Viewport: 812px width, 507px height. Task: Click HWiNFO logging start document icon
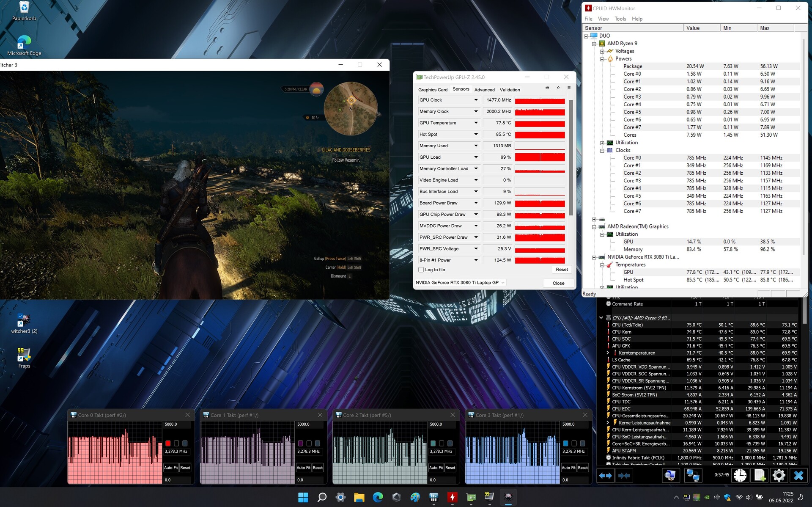760,475
